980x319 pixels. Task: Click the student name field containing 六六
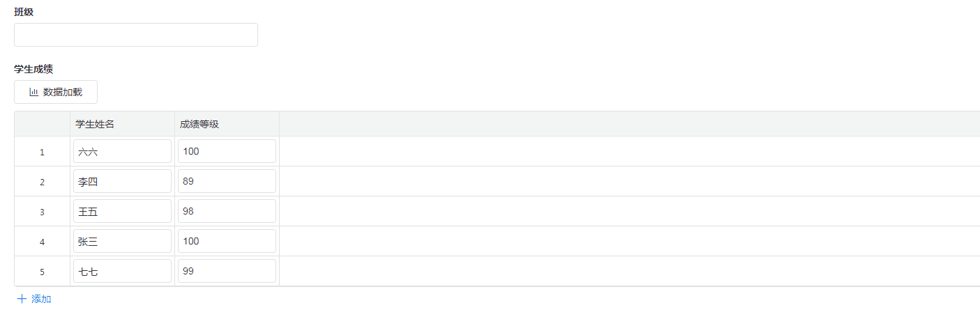(x=122, y=151)
